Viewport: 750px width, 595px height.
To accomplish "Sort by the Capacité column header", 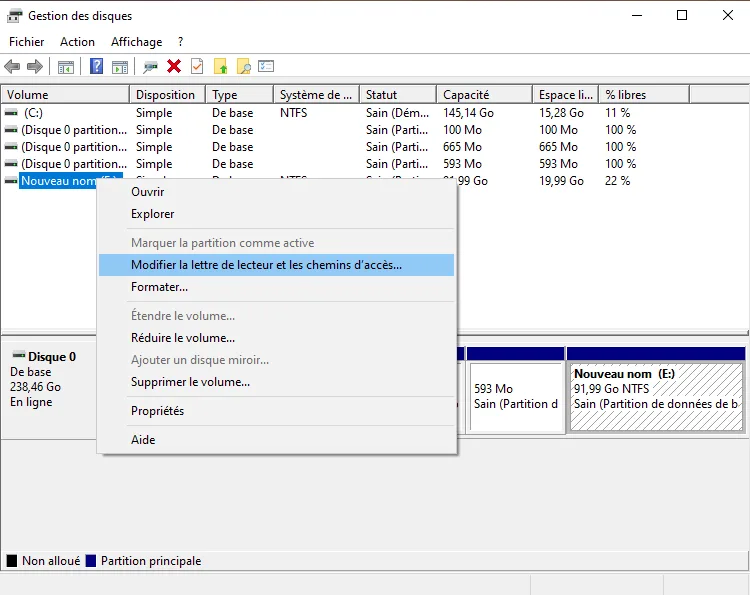I will (485, 95).
